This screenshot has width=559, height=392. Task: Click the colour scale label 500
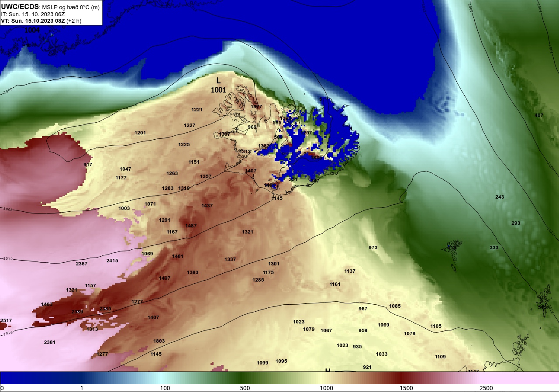point(245,388)
